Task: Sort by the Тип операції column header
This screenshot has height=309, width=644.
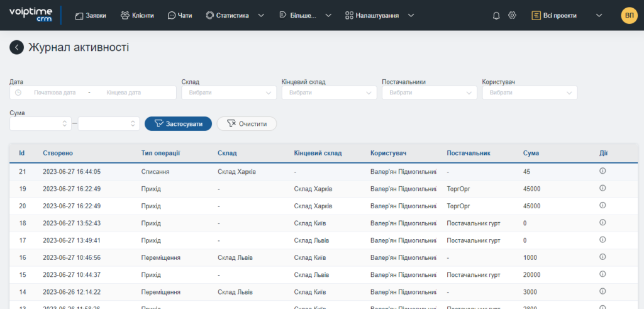Action: (x=161, y=154)
